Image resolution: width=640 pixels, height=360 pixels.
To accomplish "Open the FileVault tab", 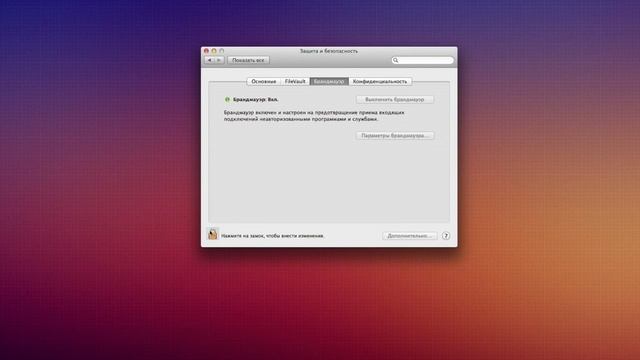I will tap(295, 81).
